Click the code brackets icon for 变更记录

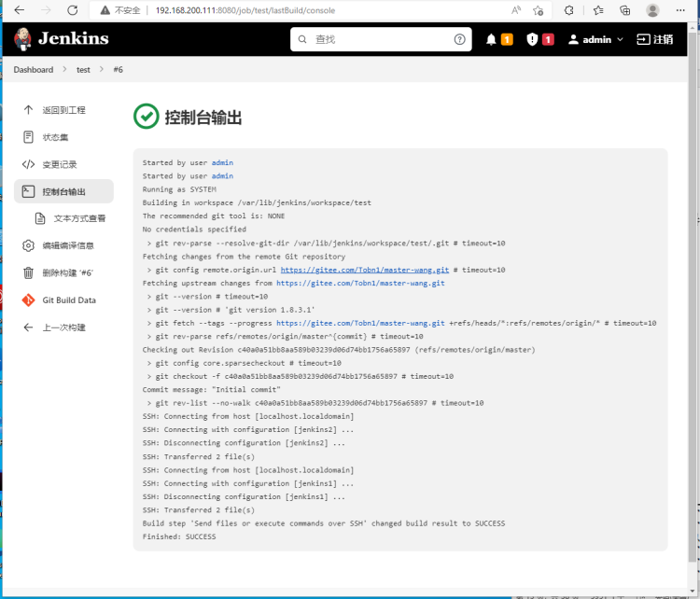click(x=28, y=164)
